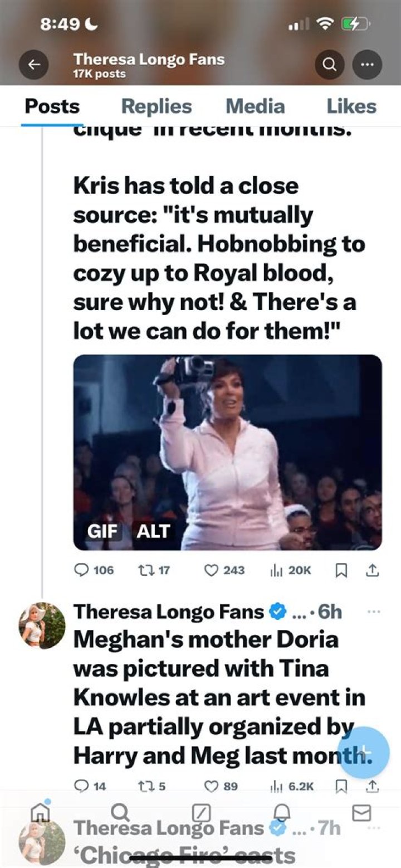Tap the back arrow button
This screenshot has height=868, width=401.
(x=34, y=65)
